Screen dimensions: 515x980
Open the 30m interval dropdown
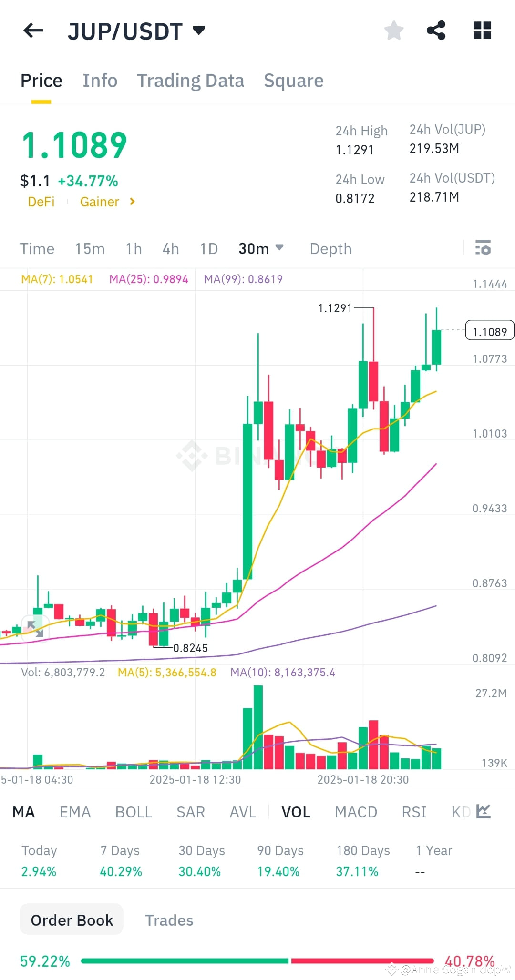pyautogui.click(x=260, y=248)
